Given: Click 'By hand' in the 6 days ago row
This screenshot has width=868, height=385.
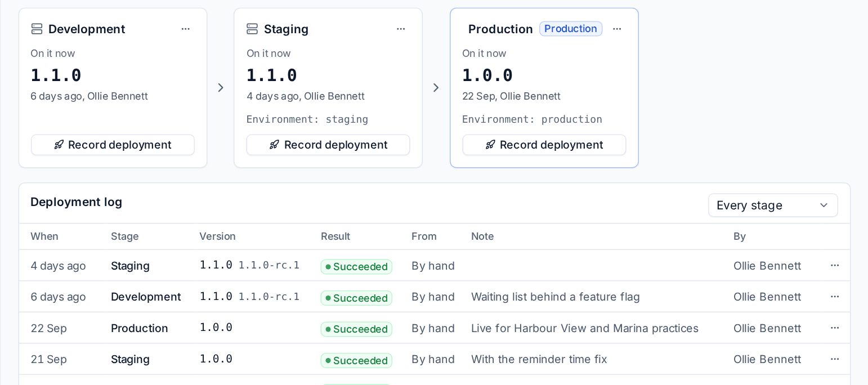Looking at the screenshot, I should 433,297.
